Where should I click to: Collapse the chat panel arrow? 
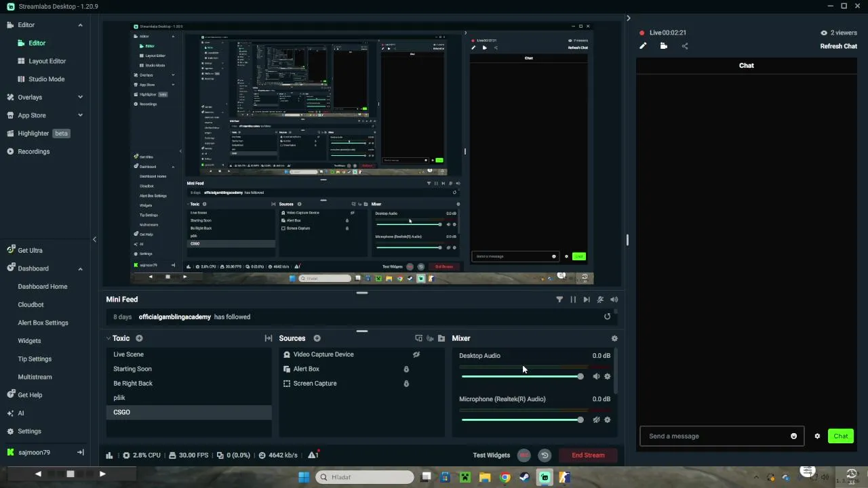point(628,18)
